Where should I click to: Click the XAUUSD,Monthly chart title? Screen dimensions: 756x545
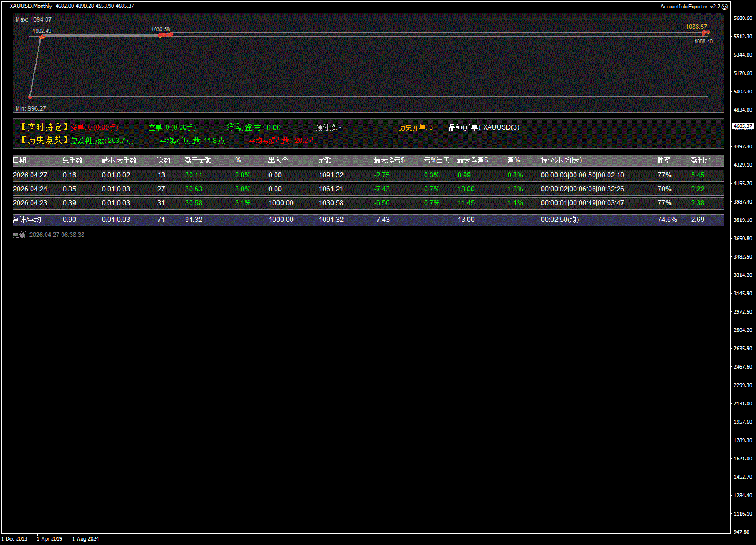pos(31,6)
